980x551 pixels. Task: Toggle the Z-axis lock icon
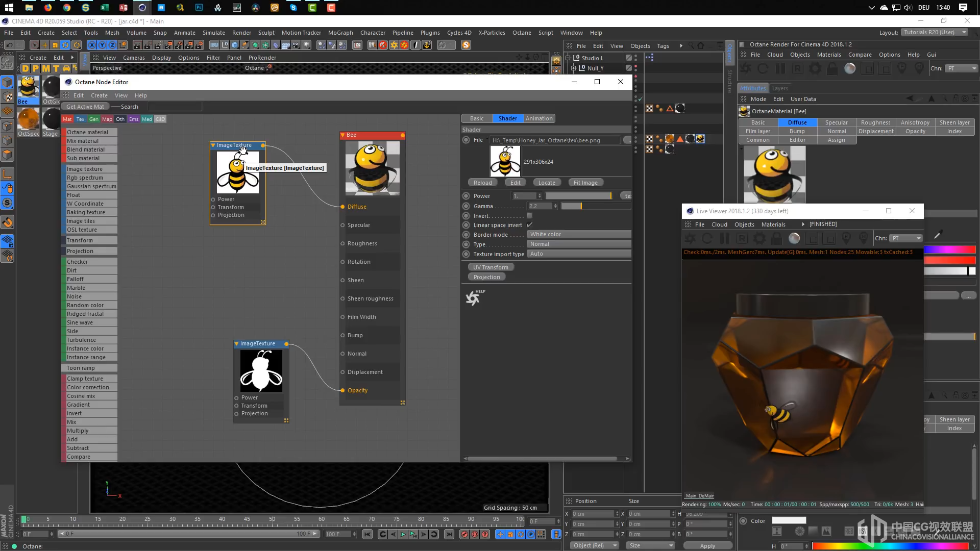[112, 45]
